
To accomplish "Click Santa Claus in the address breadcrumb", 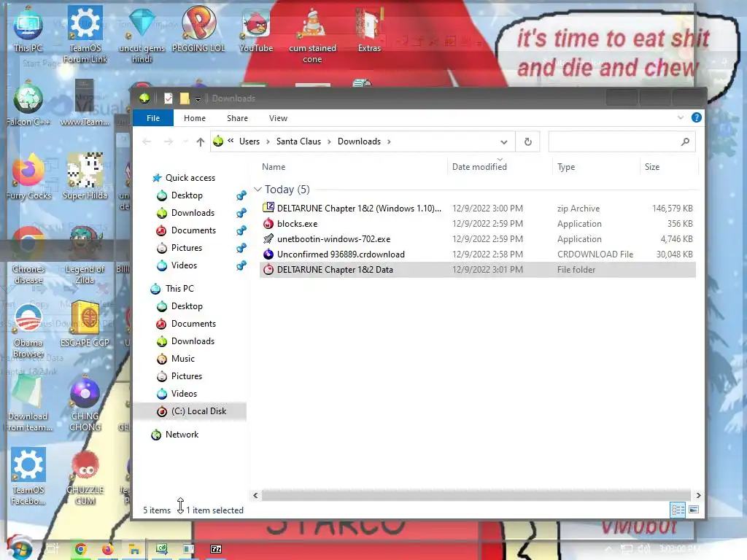I will [x=298, y=141].
